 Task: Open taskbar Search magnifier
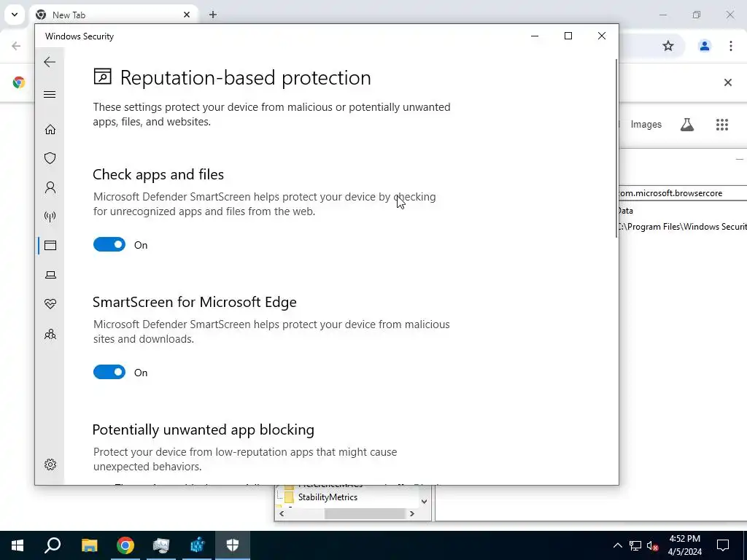click(x=53, y=545)
